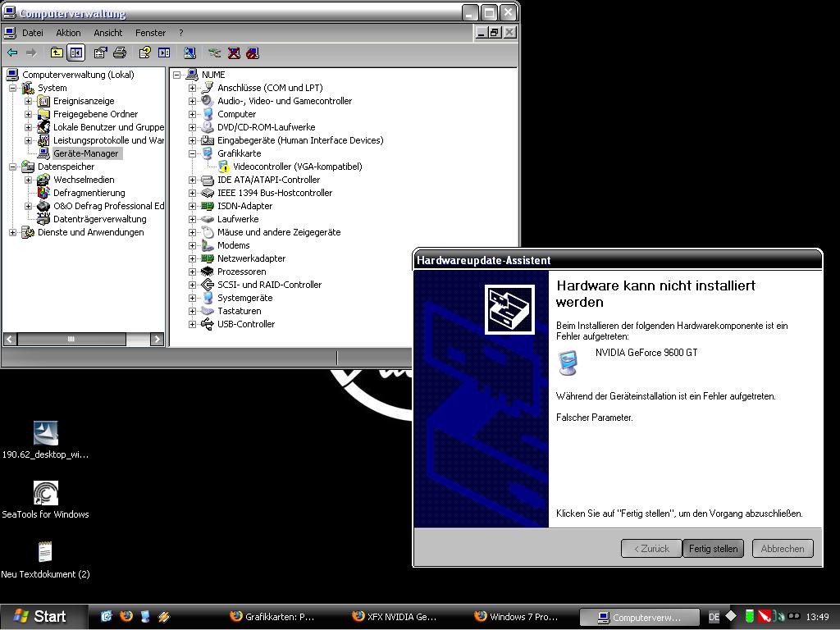Click the Forward arrow toolbar icon

[31, 52]
